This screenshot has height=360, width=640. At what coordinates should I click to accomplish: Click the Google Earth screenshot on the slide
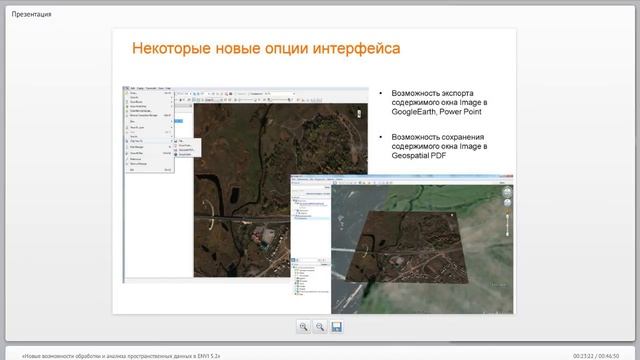click(402, 244)
